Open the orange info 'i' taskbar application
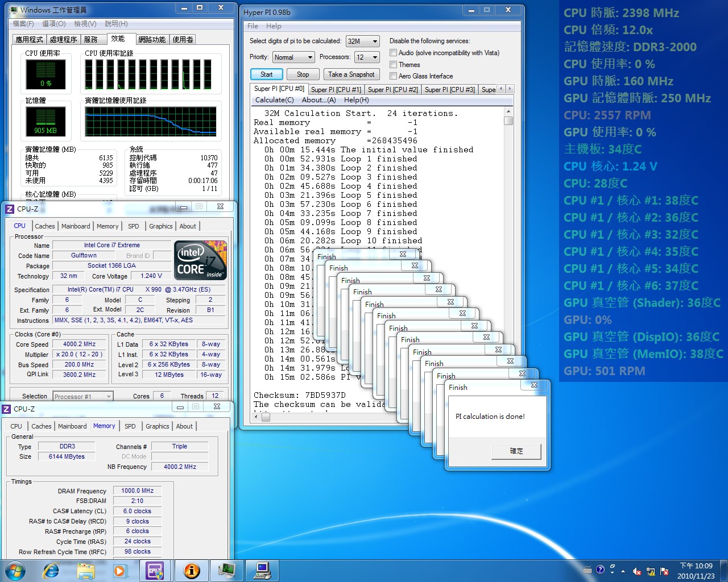 tap(192, 570)
